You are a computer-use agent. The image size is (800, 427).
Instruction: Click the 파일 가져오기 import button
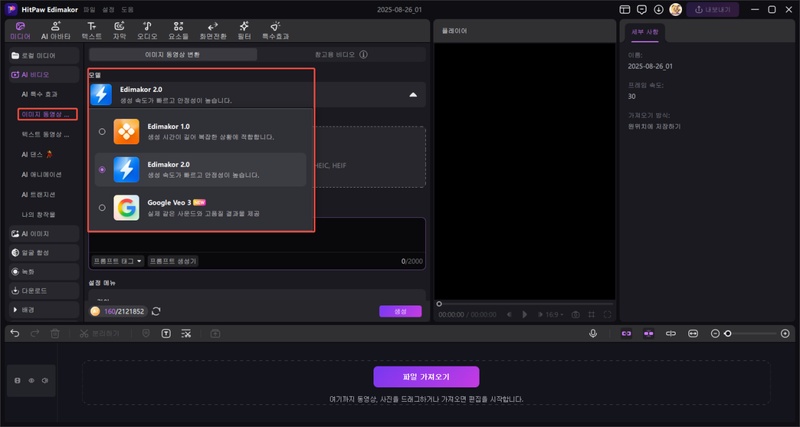[x=426, y=377]
